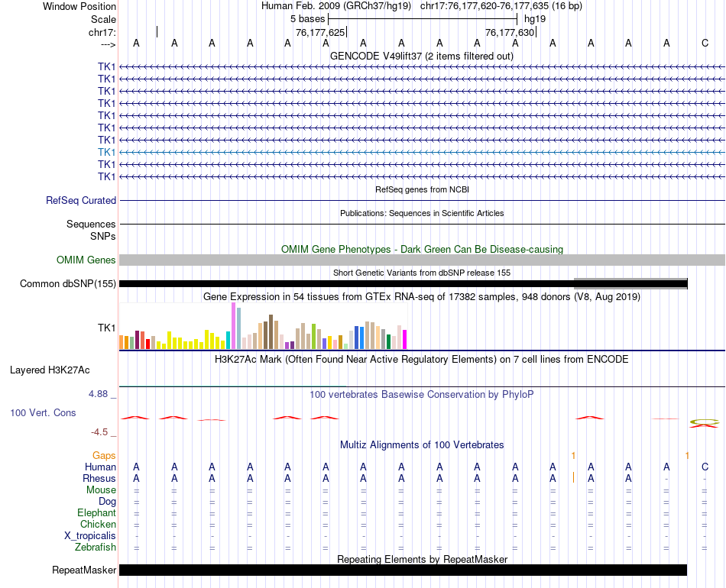Open Short Genetic Variants from dbSNP title
This screenshot has height=588, width=726.
[422, 273]
